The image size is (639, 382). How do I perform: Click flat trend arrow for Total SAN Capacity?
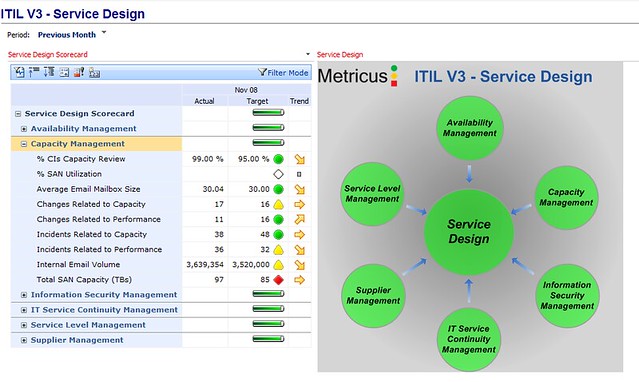click(300, 280)
